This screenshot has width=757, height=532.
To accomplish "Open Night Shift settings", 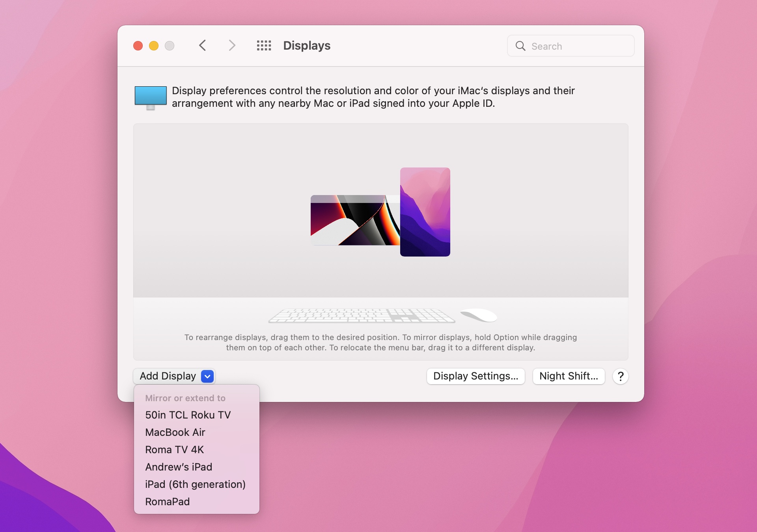I will coord(569,376).
